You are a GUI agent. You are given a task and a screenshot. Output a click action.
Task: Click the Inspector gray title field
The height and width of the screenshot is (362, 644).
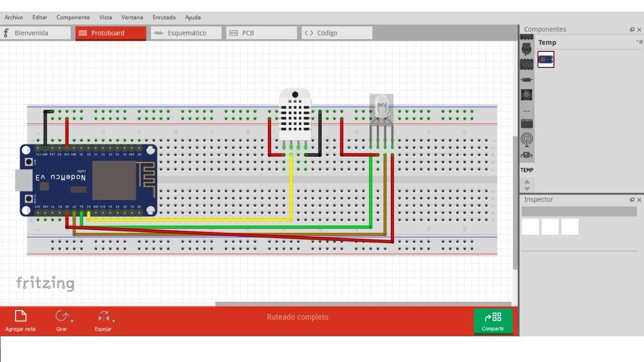click(579, 212)
